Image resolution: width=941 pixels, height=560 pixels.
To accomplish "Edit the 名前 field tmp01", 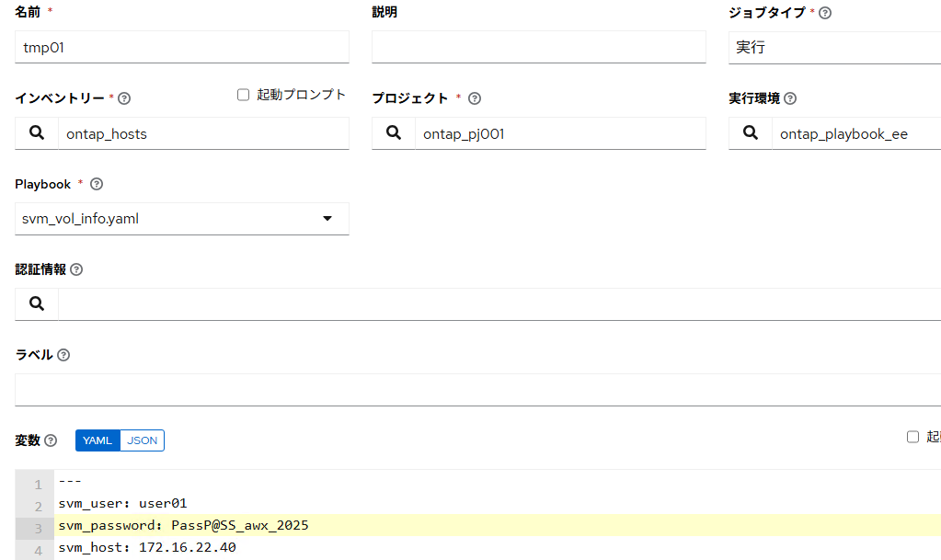I will pos(182,48).
